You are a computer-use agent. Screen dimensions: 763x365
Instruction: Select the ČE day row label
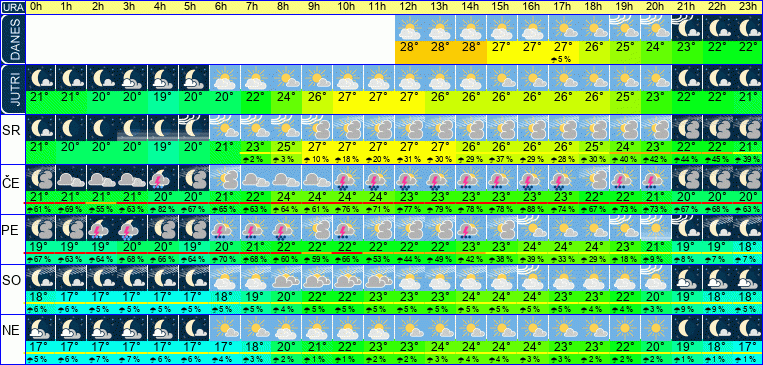tap(12, 182)
